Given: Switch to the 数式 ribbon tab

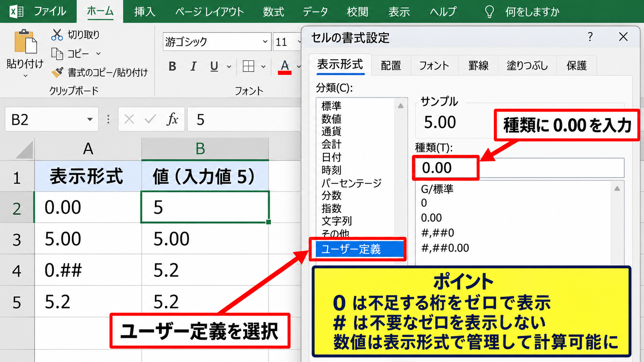Looking at the screenshot, I should click(273, 12).
